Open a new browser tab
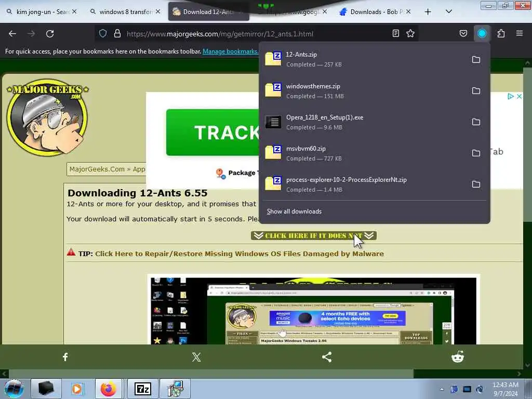The width and height of the screenshot is (532, 399). (x=428, y=12)
